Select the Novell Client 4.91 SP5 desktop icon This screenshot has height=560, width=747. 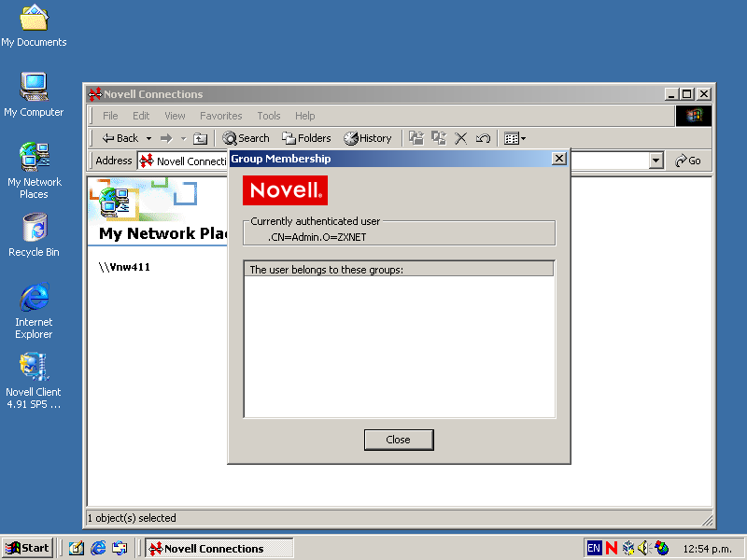tap(34, 381)
